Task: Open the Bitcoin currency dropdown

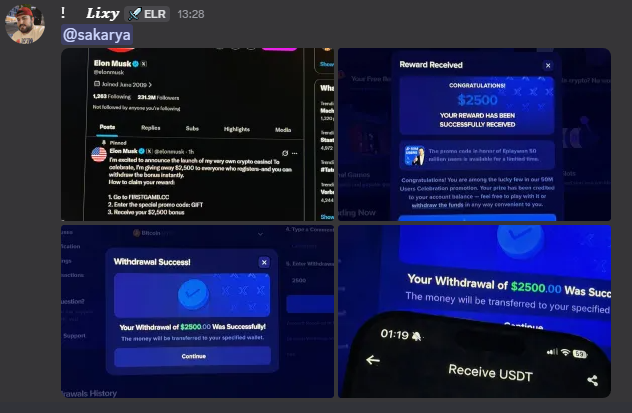Action: pyautogui.click(x=198, y=233)
